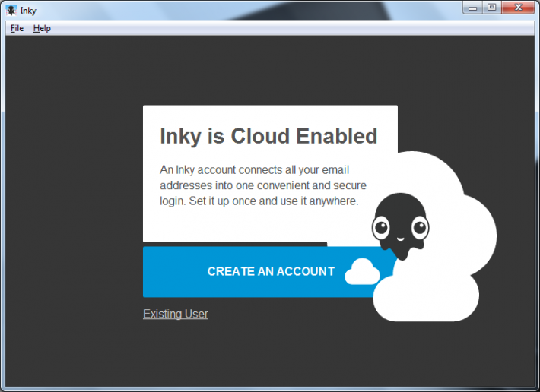The image size is (540, 392).
Task: Maximize the Inky window
Action: 492,8
